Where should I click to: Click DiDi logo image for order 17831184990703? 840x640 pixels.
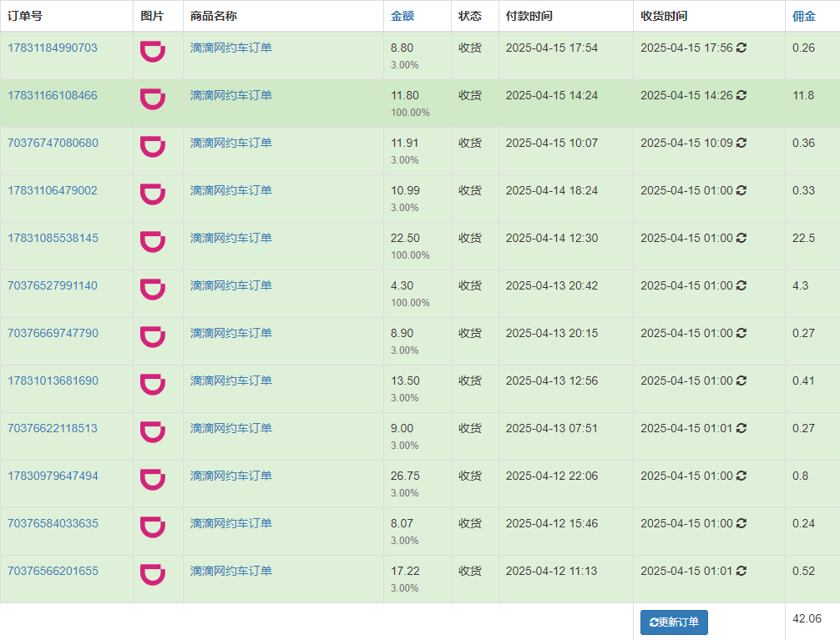(153, 52)
